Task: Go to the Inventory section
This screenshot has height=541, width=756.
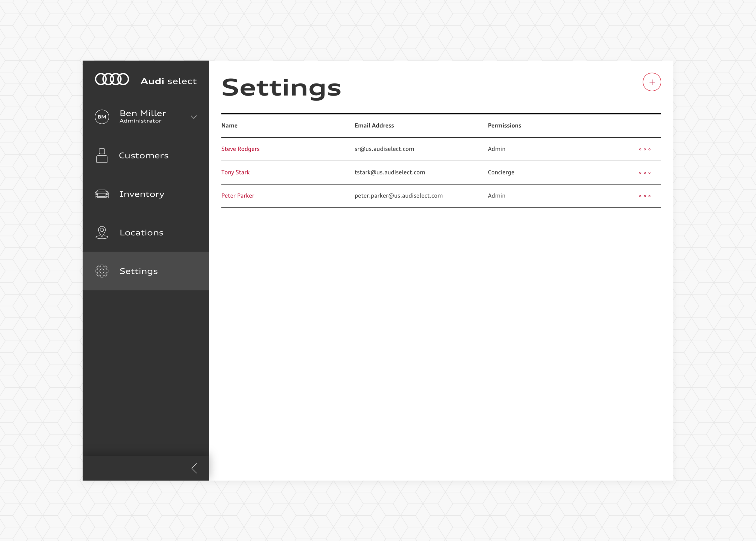Action: tap(146, 194)
